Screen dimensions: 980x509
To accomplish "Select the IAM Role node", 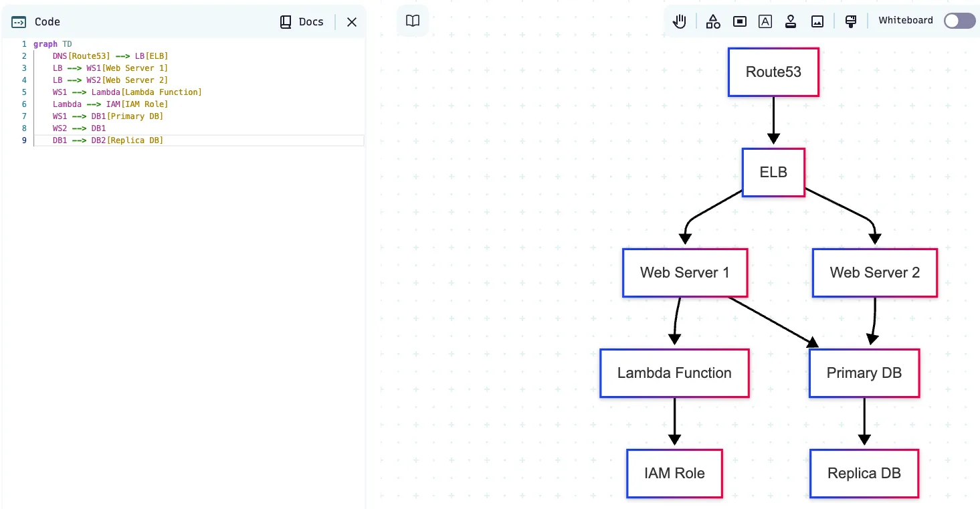I will tap(674, 474).
